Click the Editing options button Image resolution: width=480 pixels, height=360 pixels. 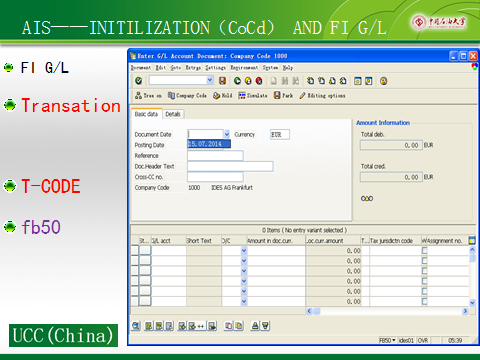pos(322,96)
